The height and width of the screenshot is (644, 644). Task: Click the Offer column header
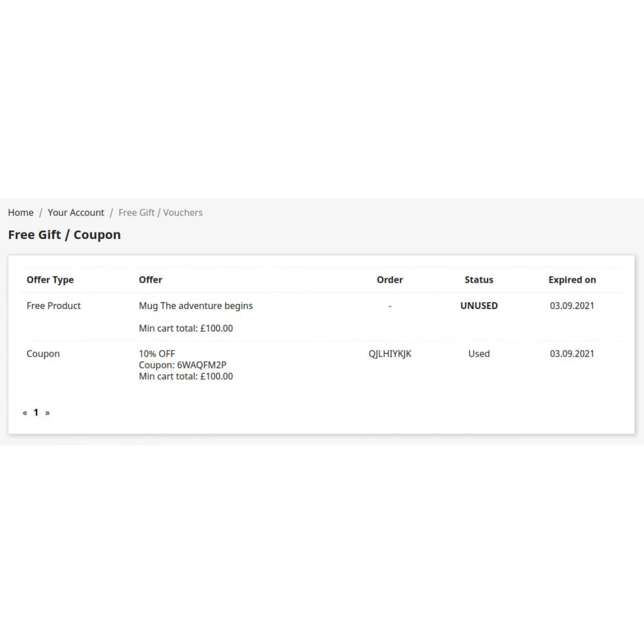click(151, 280)
